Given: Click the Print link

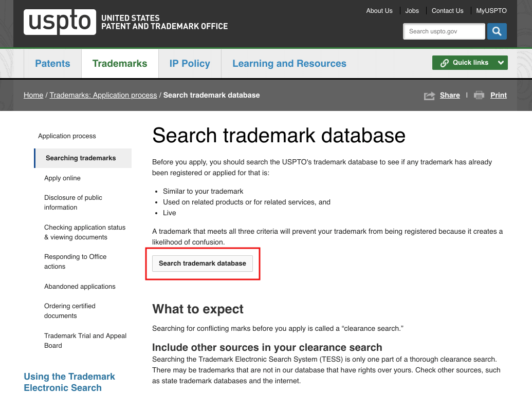Looking at the screenshot, I should click(x=498, y=95).
